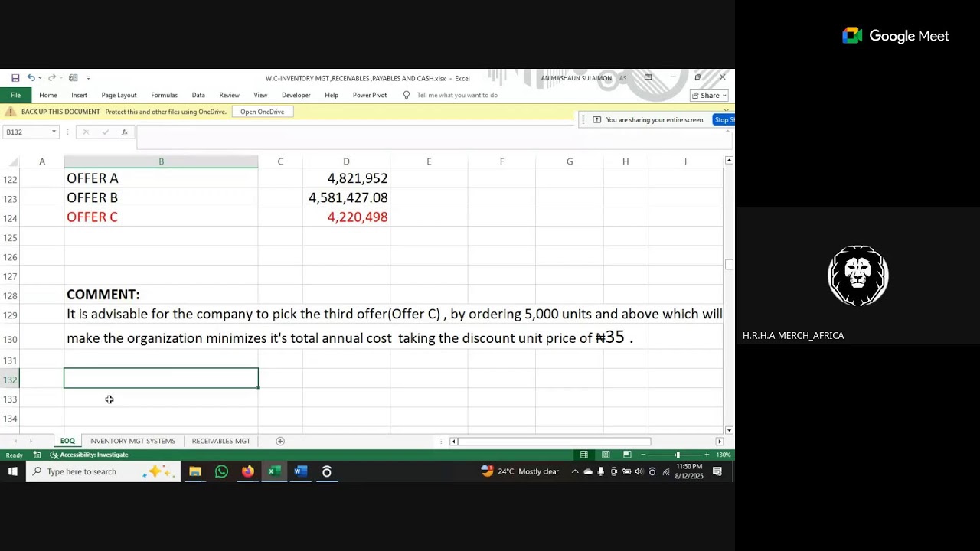Screen dimensions: 980x551
Task: Click the Redo arrow icon
Action: point(51,78)
